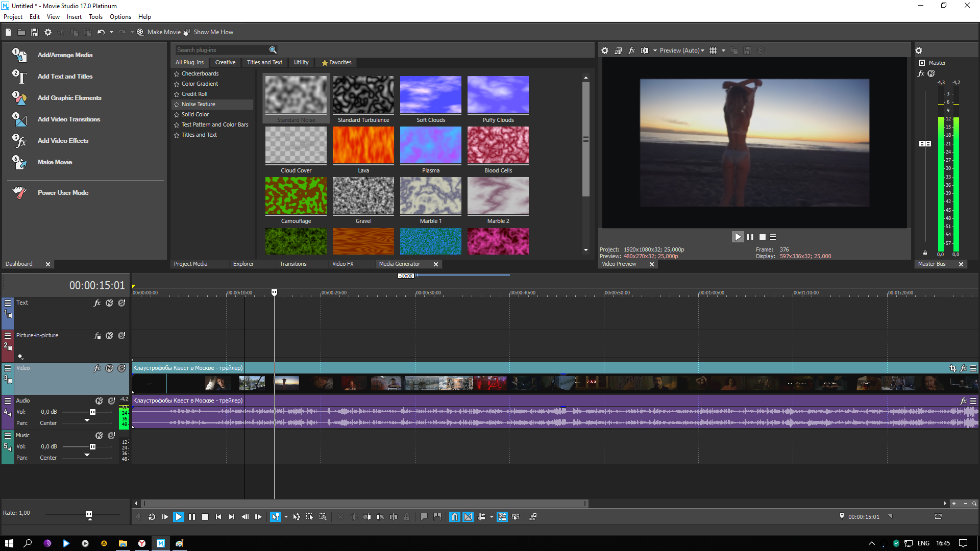Open Preview (Auto) quality dropdown
This screenshot has width=980, height=551.
(682, 51)
